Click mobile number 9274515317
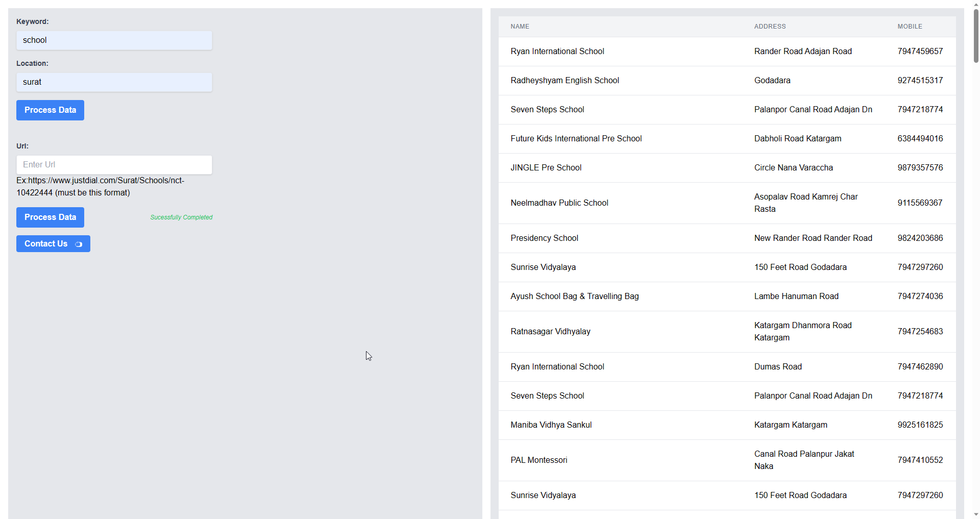Viewport: 980px width, 519px height. point(920,81)
